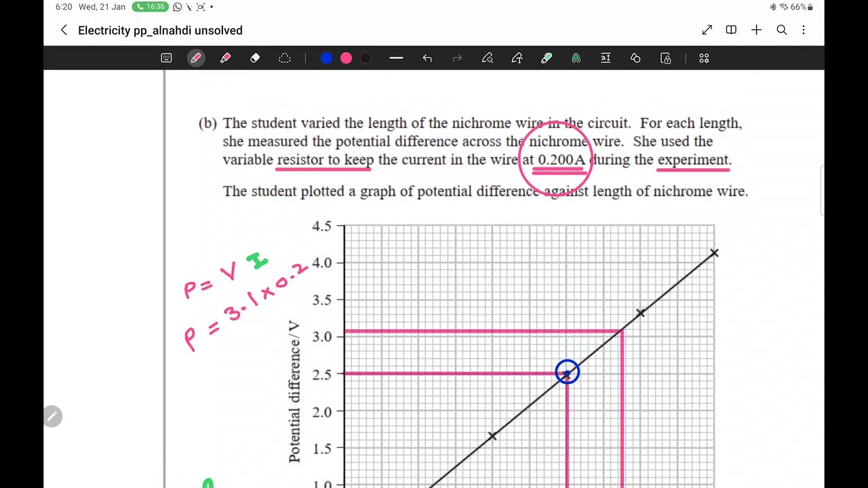This screenshot has height=488, width=868.
Task: Expand to full-screen view with arrows icon
Action: [x=707, y=30]
